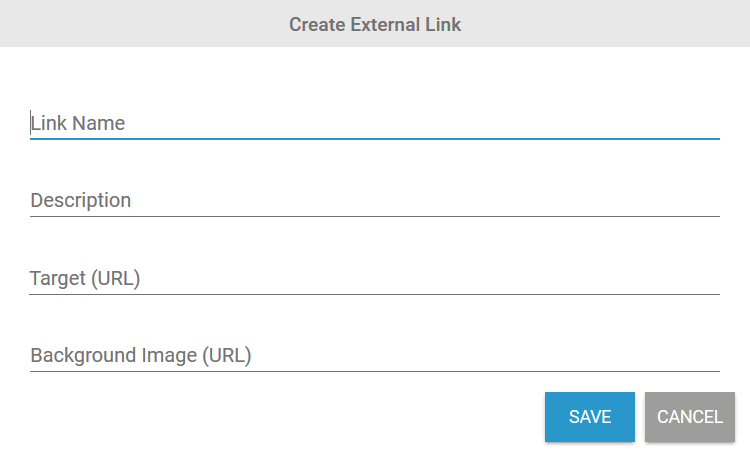Focus the Background Image URL entry

coord(374,355)
